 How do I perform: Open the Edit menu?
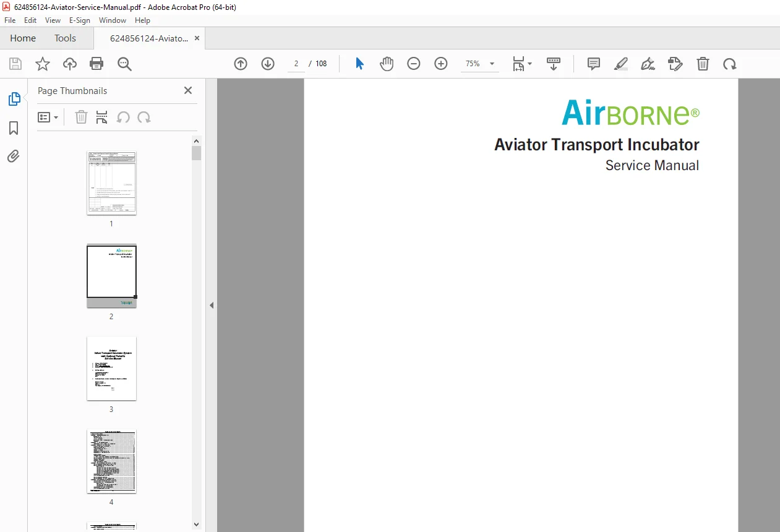point(30,20)
